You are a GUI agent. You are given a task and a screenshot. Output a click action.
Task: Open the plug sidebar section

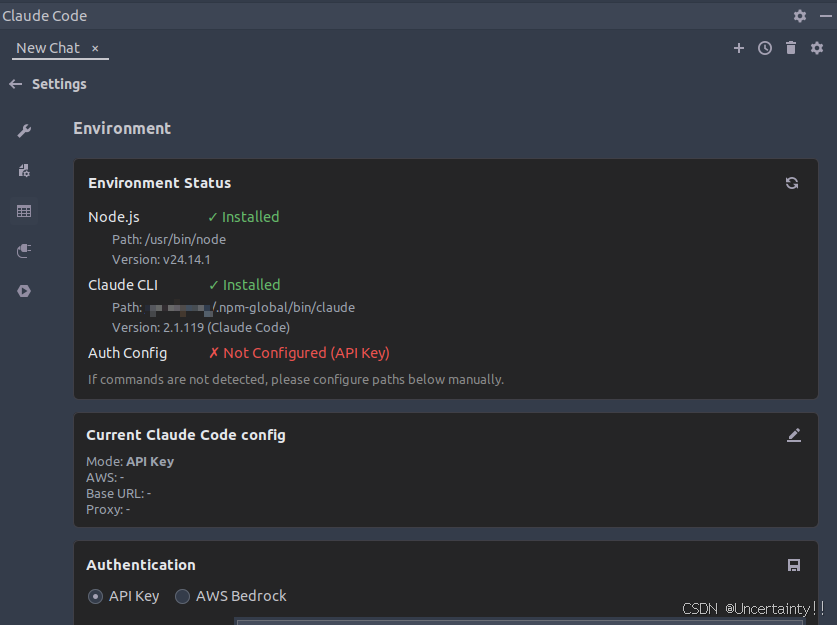click(x=24, y=251)
